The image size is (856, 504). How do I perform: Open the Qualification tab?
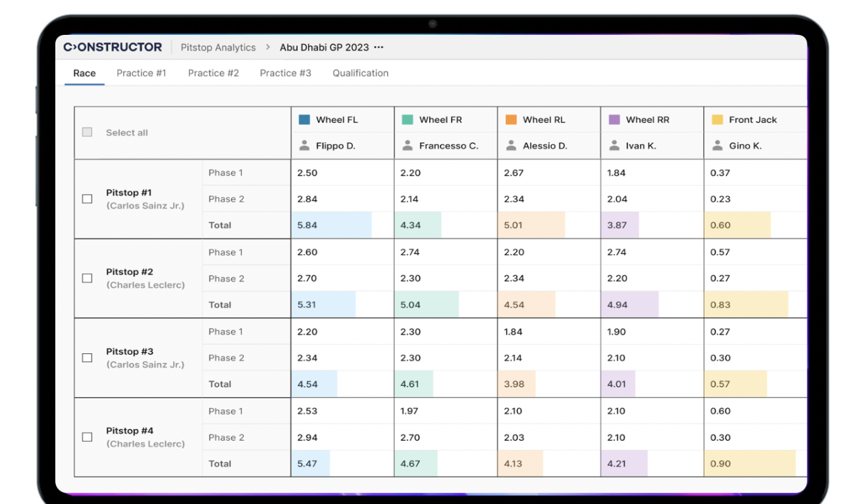click(360, 73)
